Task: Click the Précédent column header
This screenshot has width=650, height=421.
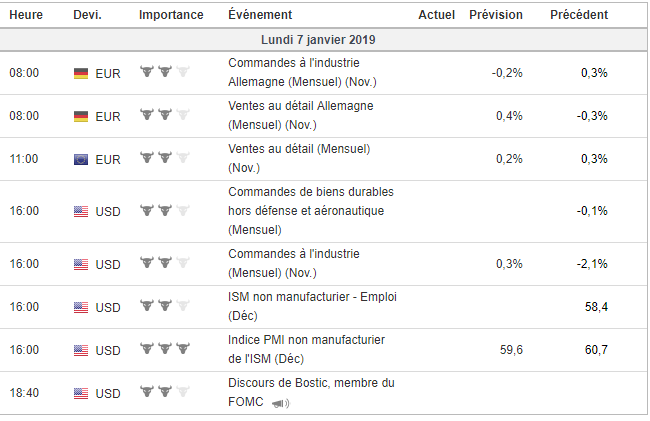Action: click(578, 15)
